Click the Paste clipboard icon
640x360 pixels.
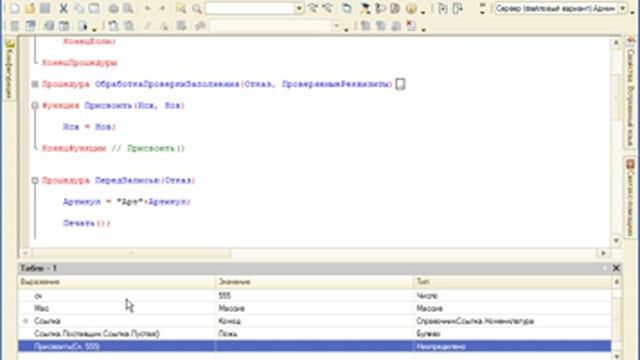coord(94,8)
